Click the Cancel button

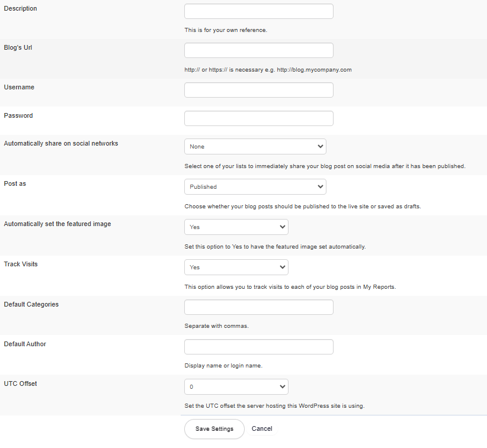pos(262,428)
